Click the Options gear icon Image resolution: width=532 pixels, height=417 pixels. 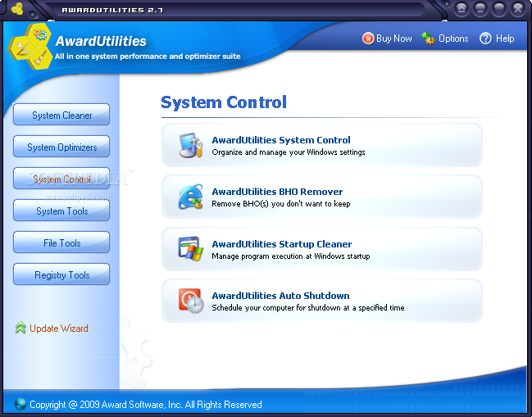click(x=428, y=39)
